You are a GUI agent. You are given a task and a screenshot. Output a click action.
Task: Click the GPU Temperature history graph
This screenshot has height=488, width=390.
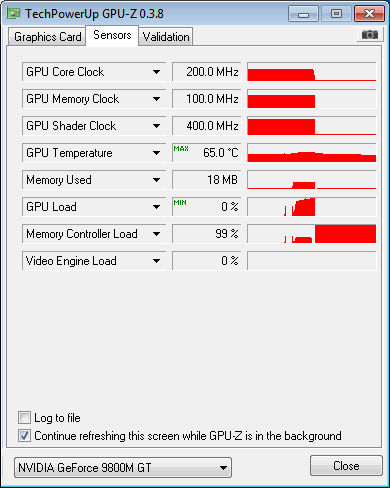(312, 153)
